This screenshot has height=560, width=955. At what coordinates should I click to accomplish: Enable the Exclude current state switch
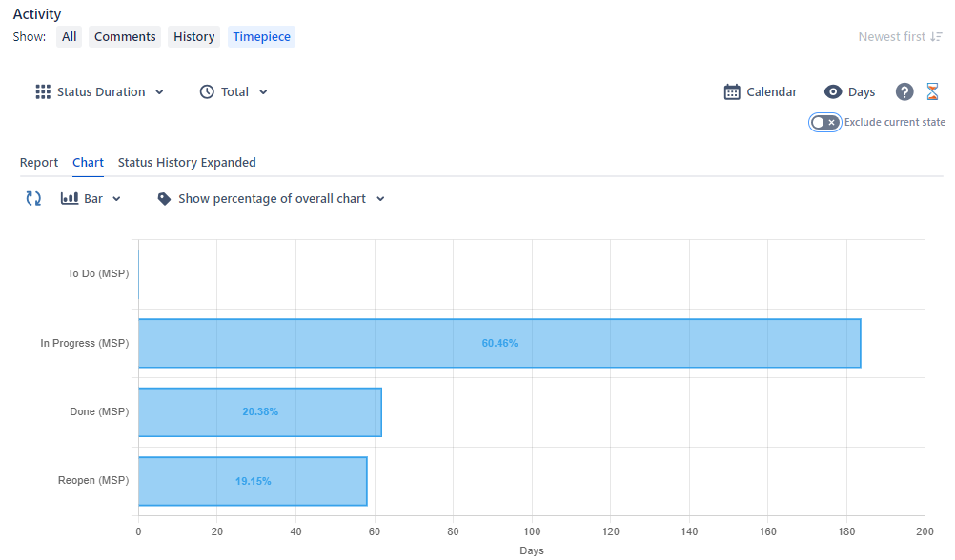tap(824, 122)
